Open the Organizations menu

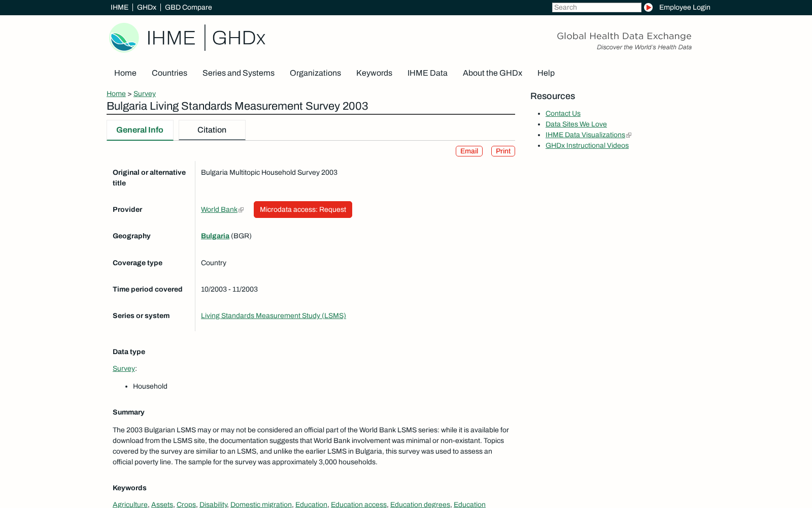pos(315,73)
